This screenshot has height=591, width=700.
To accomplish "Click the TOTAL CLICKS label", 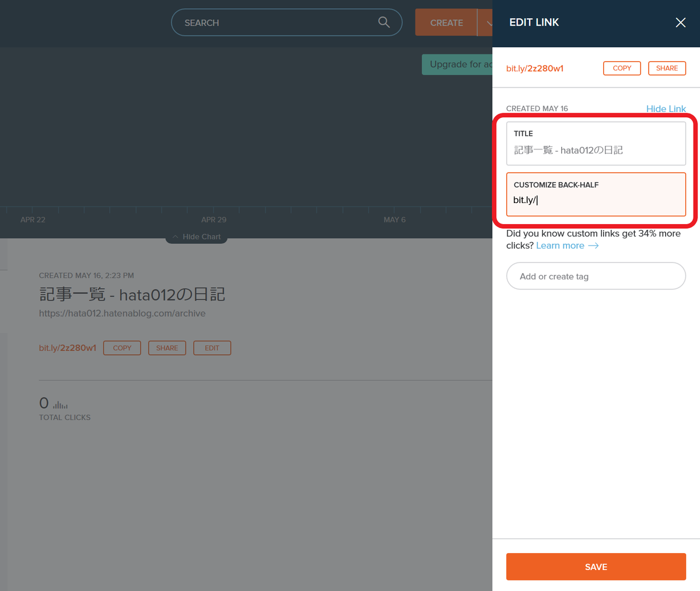I will (x=65, y=417).
